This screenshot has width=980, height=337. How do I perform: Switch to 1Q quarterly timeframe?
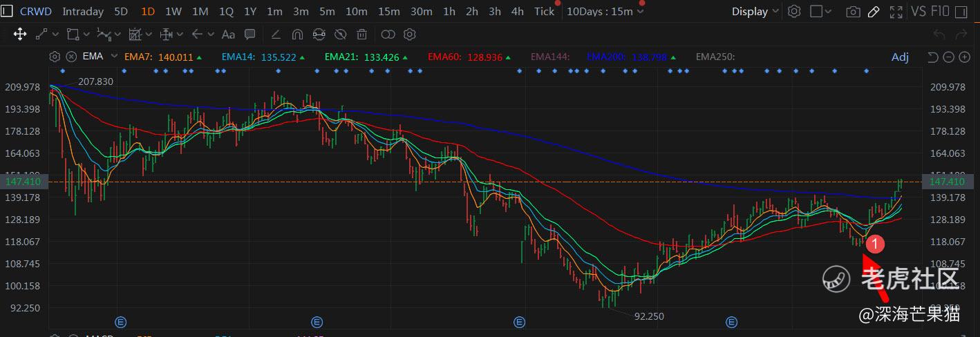pos(226,11)
